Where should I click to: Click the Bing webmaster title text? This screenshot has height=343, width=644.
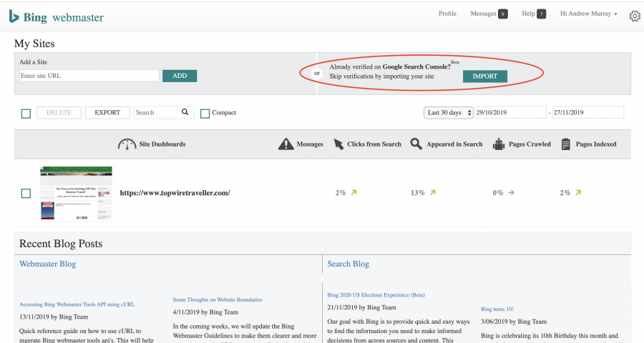click(63, 17)
